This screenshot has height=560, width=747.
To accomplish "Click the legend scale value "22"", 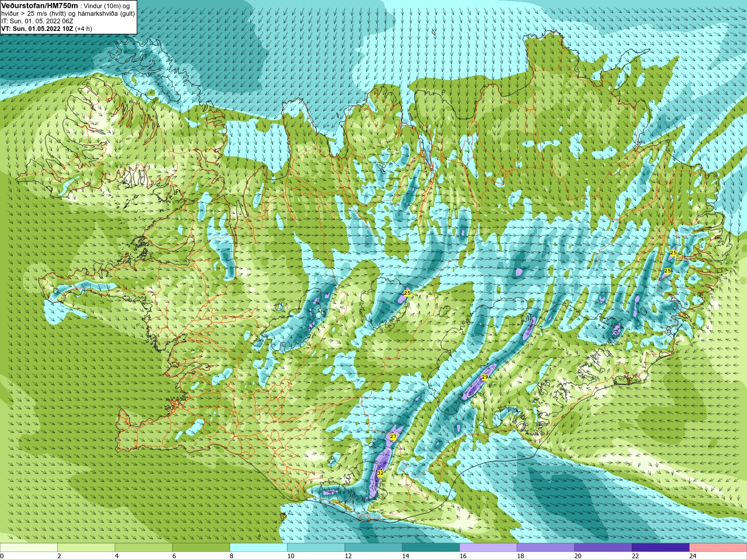I will coord(636,556).
